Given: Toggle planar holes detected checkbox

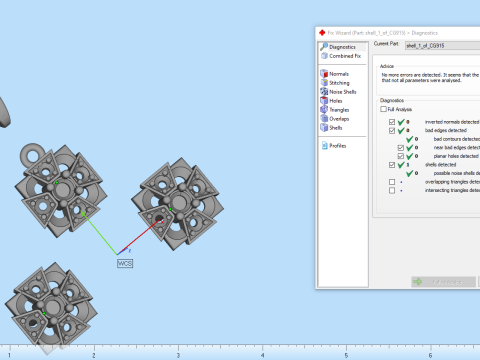Looking at the screenshot, I should (401, 156).
